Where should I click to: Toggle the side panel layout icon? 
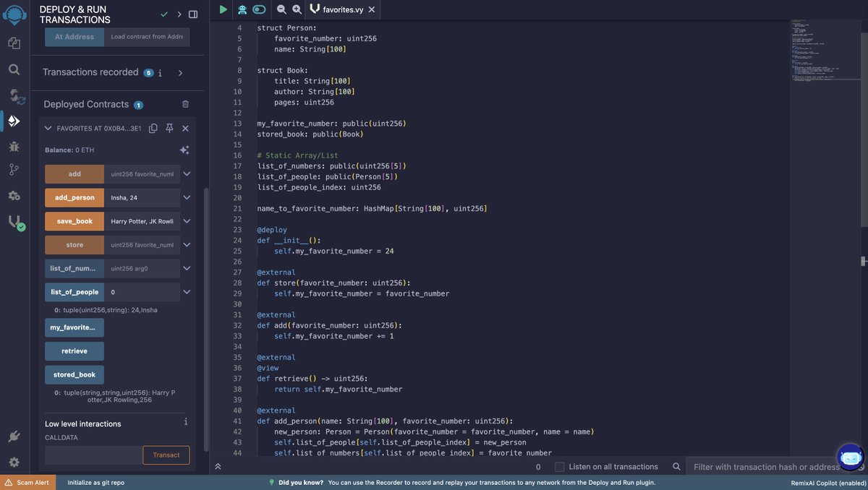click(x=193, y=14)
